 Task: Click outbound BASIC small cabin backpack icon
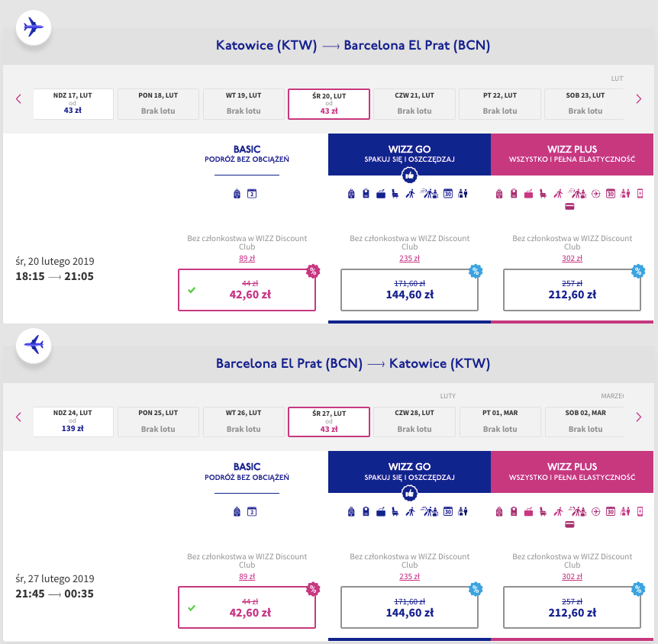[x=237, y=194]
